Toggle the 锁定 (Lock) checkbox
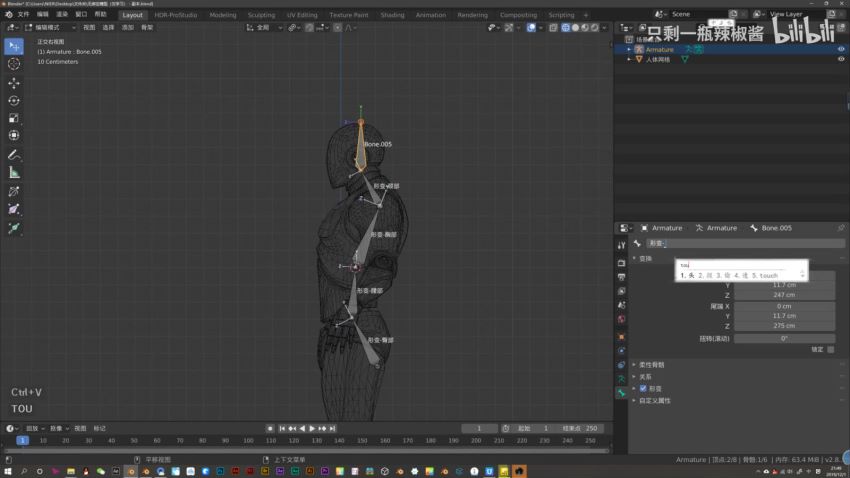 (831, 350)
